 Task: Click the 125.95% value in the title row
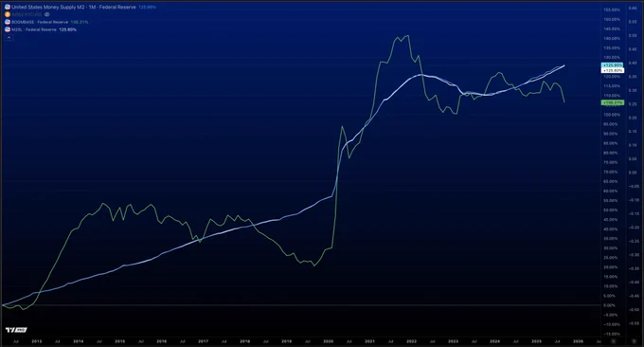[x=147, y=7]
